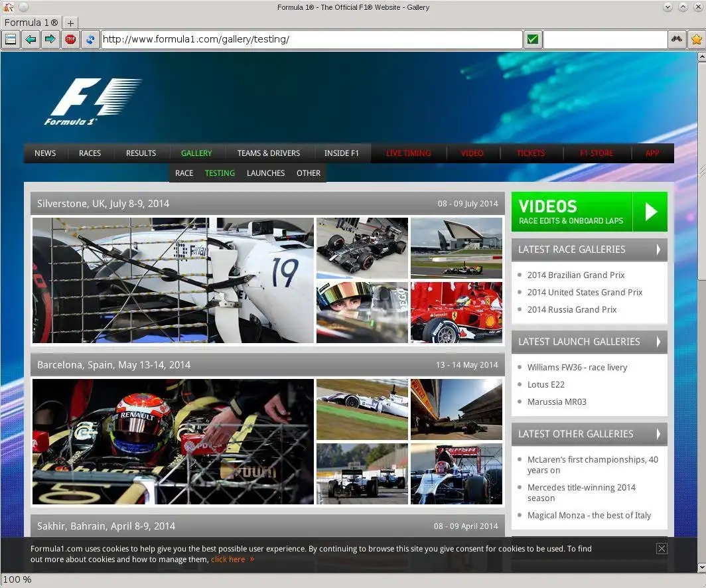
Task: Open Mercedes title-winning 2014 season gallery
Action: 581,492
